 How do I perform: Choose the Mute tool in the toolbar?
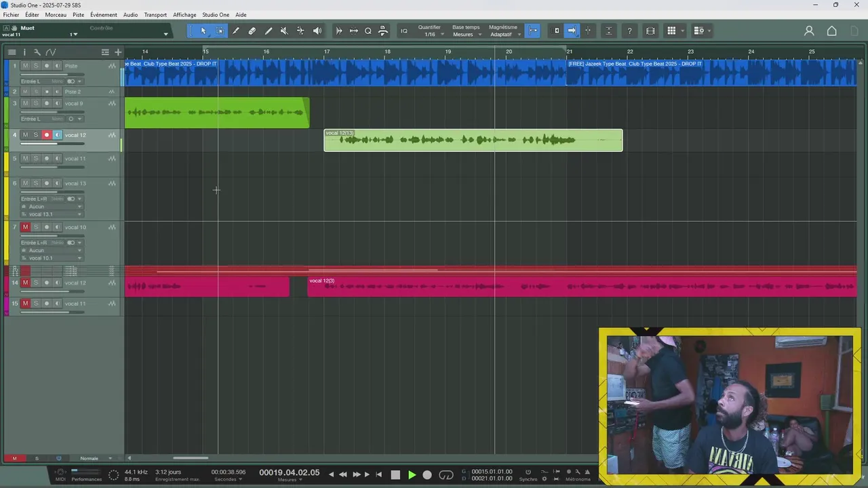pyautogui.click(x=284, y=30)
